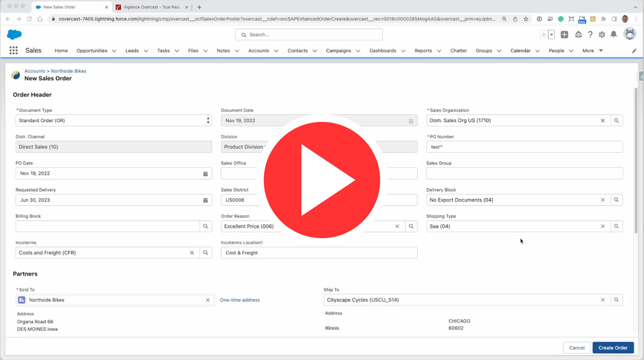Expand the Dashboards nav chevron

click(403, 51)
